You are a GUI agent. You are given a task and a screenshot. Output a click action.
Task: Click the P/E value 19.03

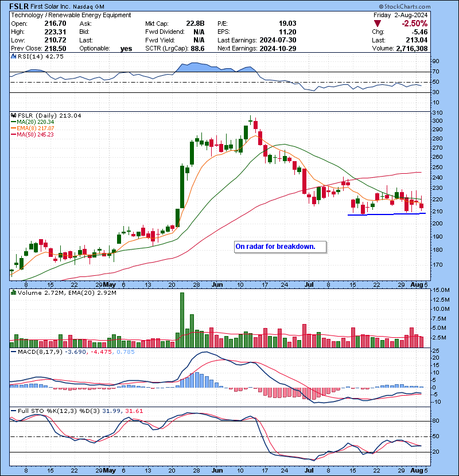[287, 24]
